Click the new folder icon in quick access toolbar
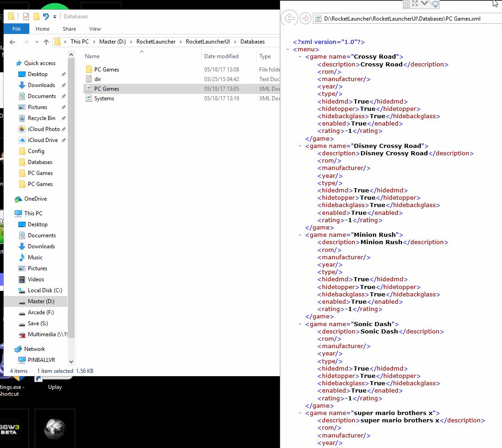Viewport: 502px width, 448px height. [x=36, y=16]
